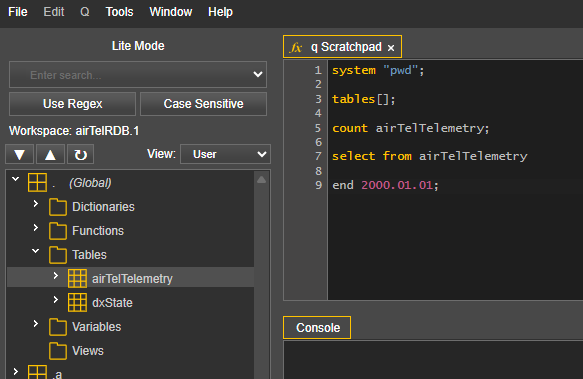The height and width of the screenshot is (379, 583).
Task: Open the search history dropdown arrow
Action: [258, 75]
